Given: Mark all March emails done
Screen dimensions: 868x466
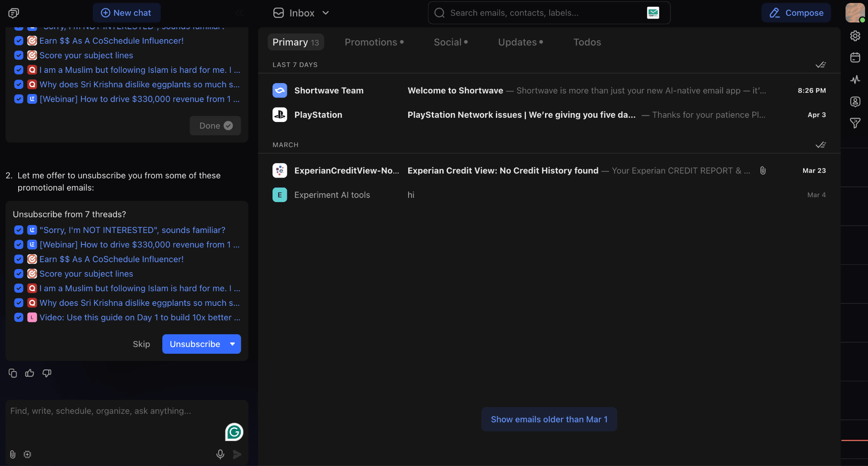Looking at the screenshot, I should [821, 145].
